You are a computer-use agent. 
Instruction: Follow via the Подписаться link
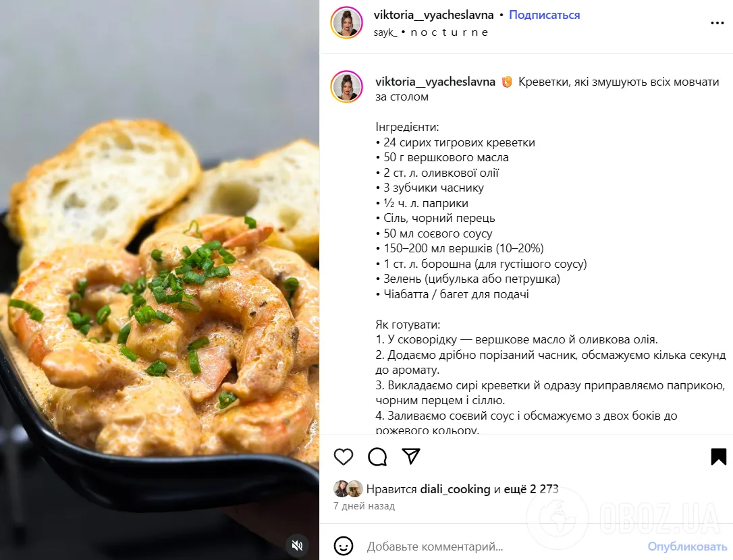click(x=544, y=15)
